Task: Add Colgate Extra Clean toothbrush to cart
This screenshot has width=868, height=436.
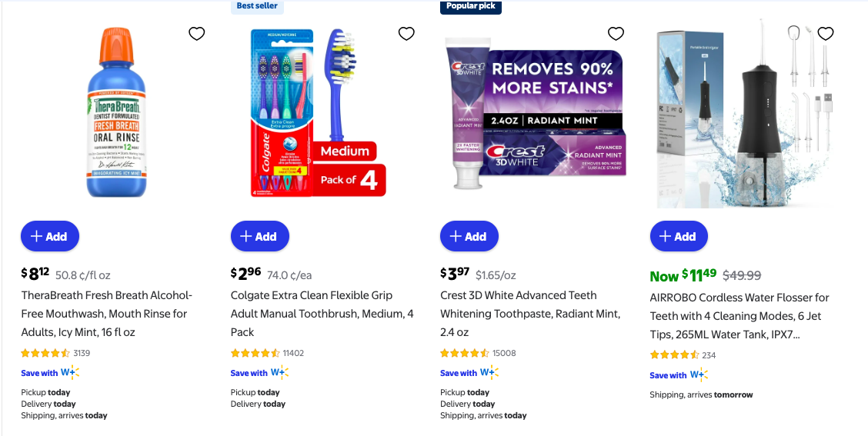Action: click(x=260, y=236)
